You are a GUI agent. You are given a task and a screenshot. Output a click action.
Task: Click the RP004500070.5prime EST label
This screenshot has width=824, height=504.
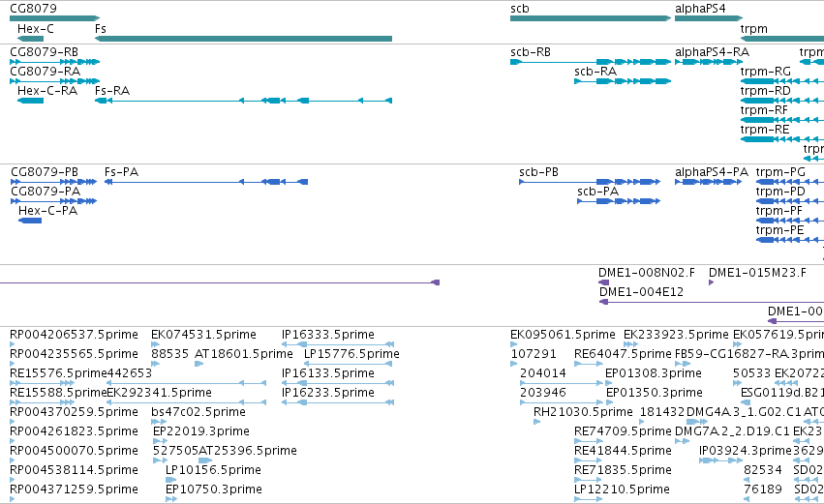coord(75,452)
